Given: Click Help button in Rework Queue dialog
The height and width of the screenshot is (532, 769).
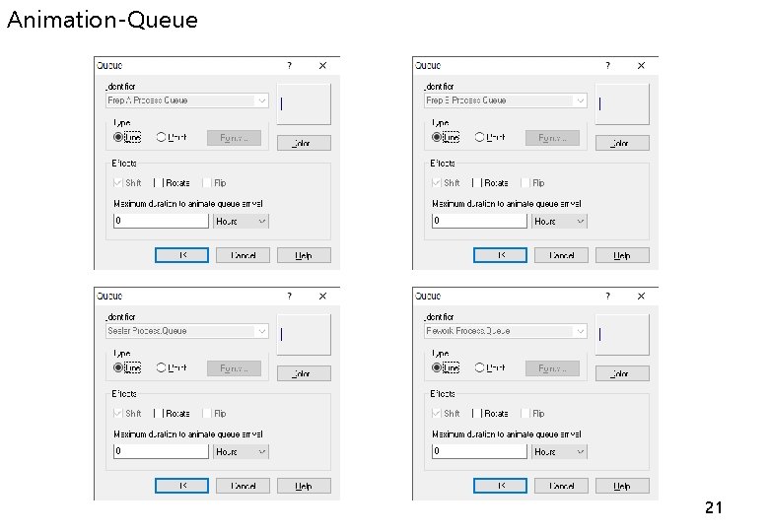Looking at the screenshot, I should click(x=622, y=486).
